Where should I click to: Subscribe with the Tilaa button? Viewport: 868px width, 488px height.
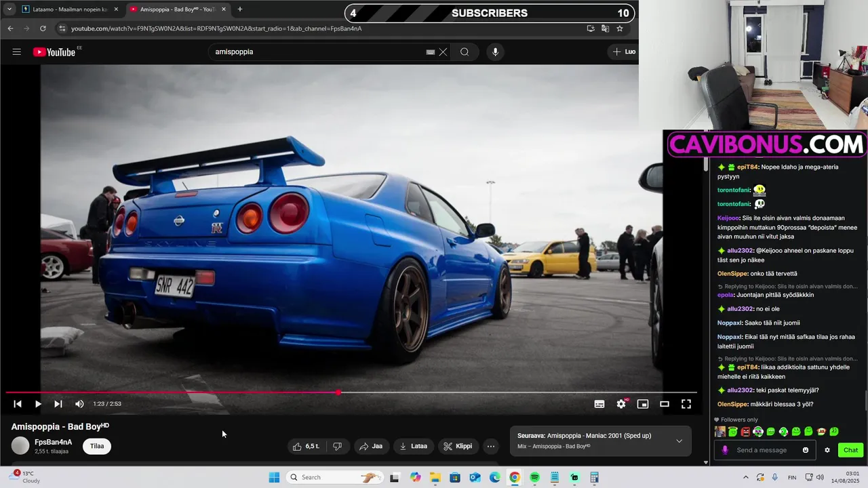[97, 446]
